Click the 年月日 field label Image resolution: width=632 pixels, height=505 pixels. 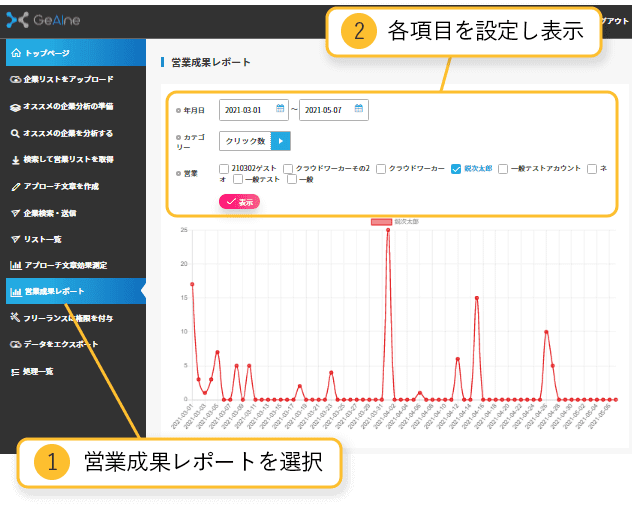[x=194, y=110]
